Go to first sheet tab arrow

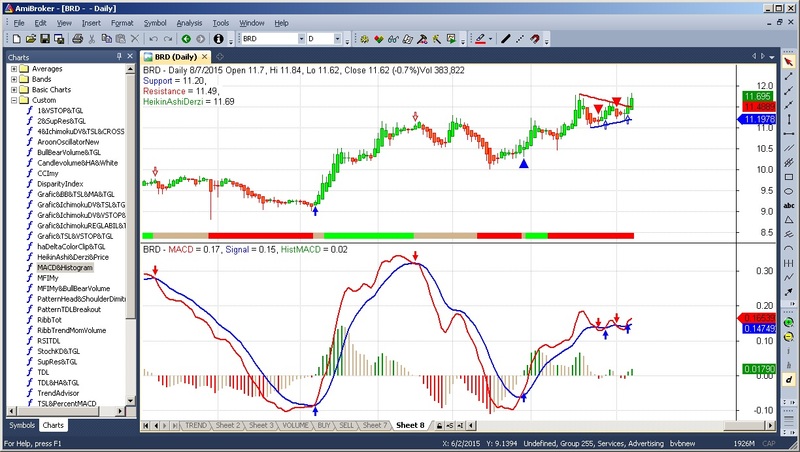(146, 425)
